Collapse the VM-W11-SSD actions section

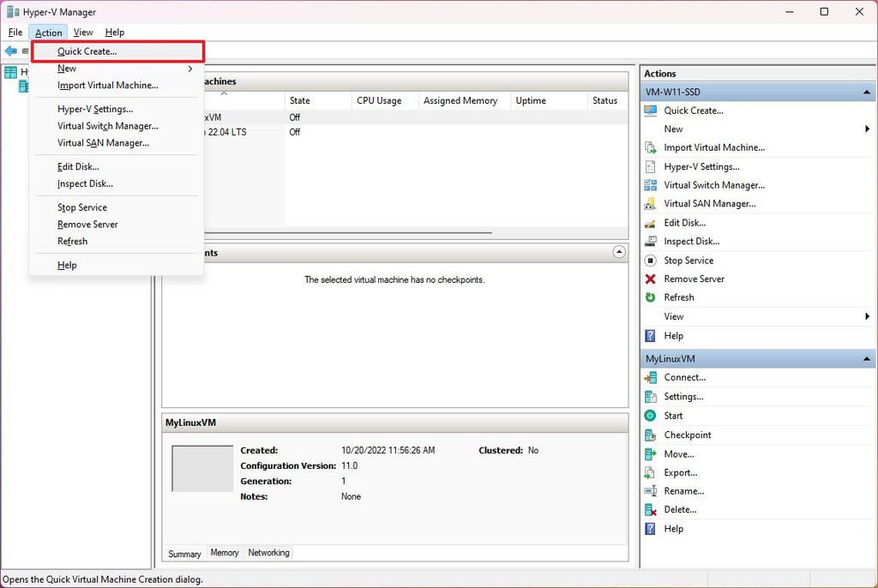[865, 91]
